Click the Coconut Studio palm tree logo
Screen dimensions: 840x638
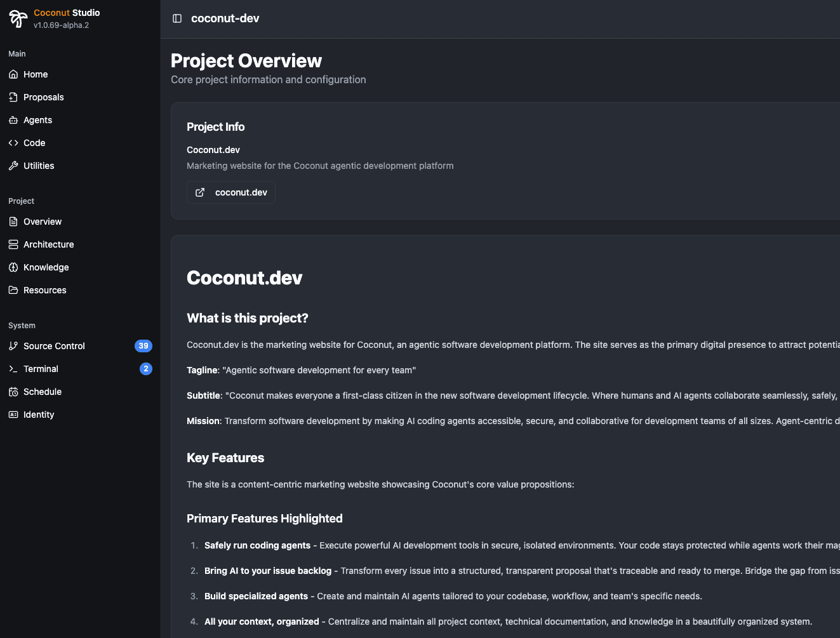[17, 18]
